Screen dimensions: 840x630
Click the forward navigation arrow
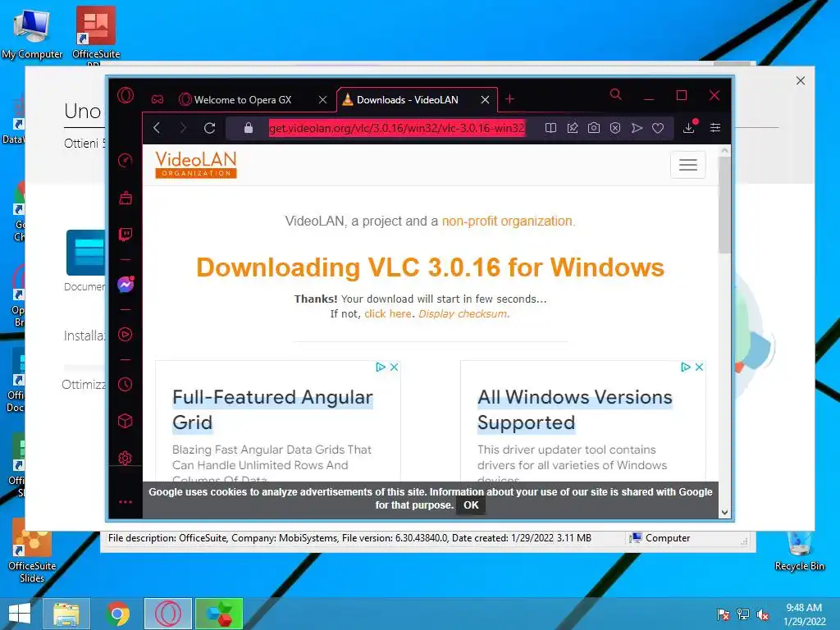[x=183, y=127]
